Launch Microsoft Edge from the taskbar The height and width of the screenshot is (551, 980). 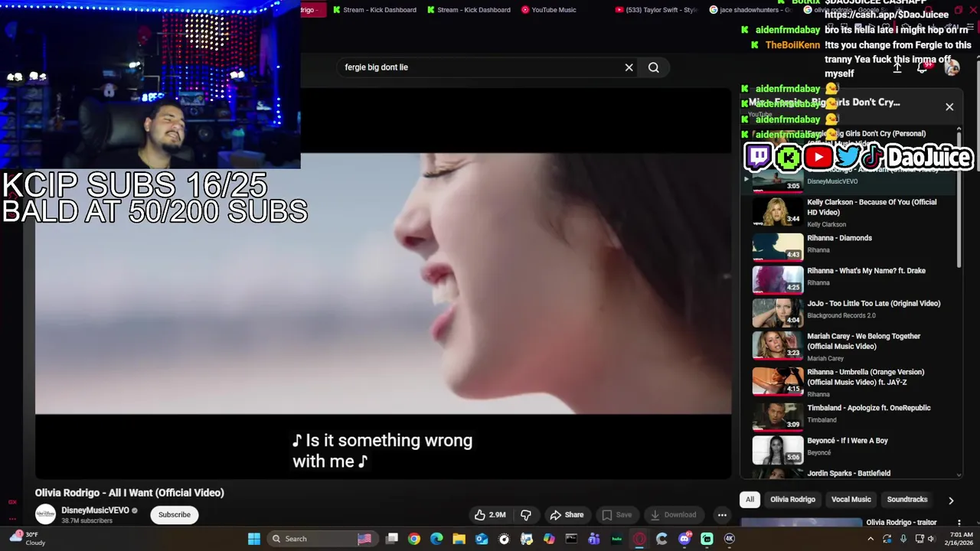pyautogui.click(x=436, y=539)
